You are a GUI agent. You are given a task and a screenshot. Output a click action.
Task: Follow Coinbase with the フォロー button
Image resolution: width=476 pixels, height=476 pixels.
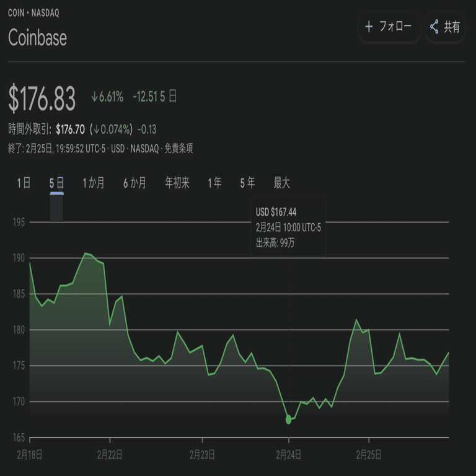coord(389,27)
